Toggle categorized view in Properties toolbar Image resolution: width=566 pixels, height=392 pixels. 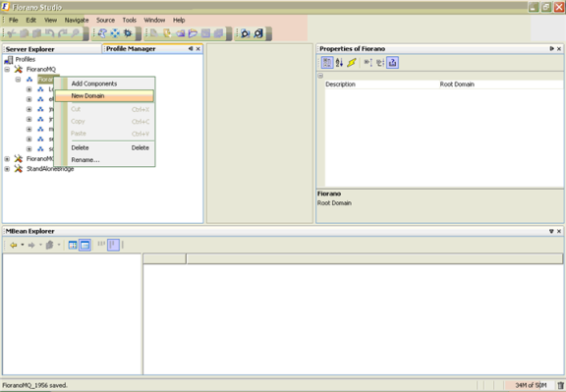click(327, 63)
